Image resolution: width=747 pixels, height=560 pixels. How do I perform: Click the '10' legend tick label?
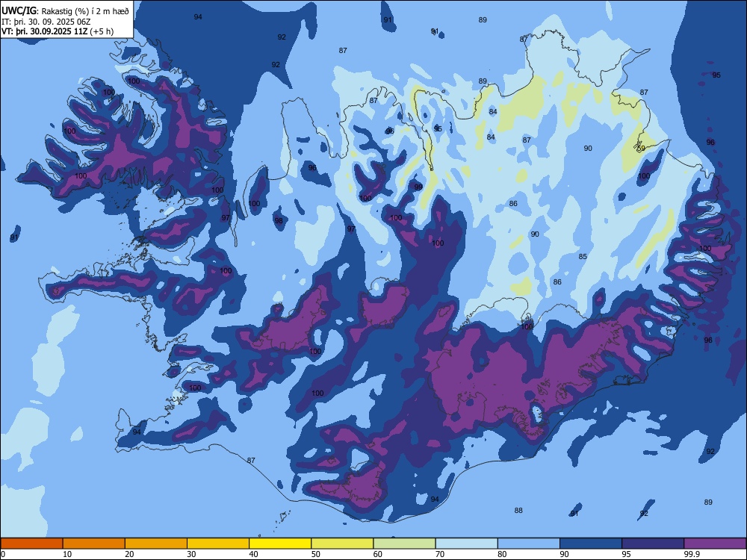click(67, 554)
